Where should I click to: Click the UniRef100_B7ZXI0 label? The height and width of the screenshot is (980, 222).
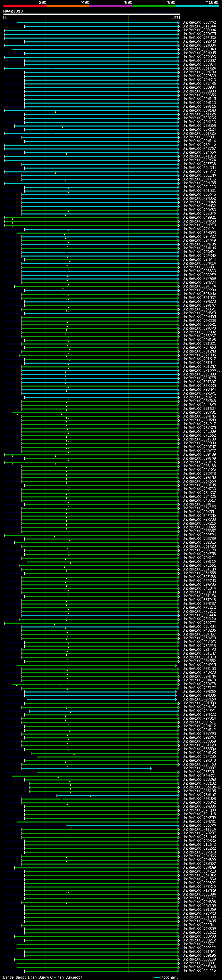[199, 886]
